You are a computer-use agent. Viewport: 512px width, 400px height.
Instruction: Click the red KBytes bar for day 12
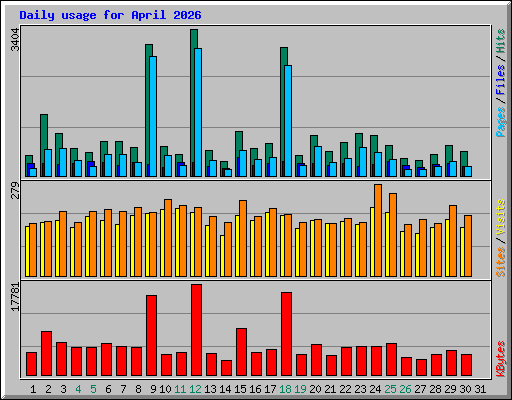click(197, 330)
